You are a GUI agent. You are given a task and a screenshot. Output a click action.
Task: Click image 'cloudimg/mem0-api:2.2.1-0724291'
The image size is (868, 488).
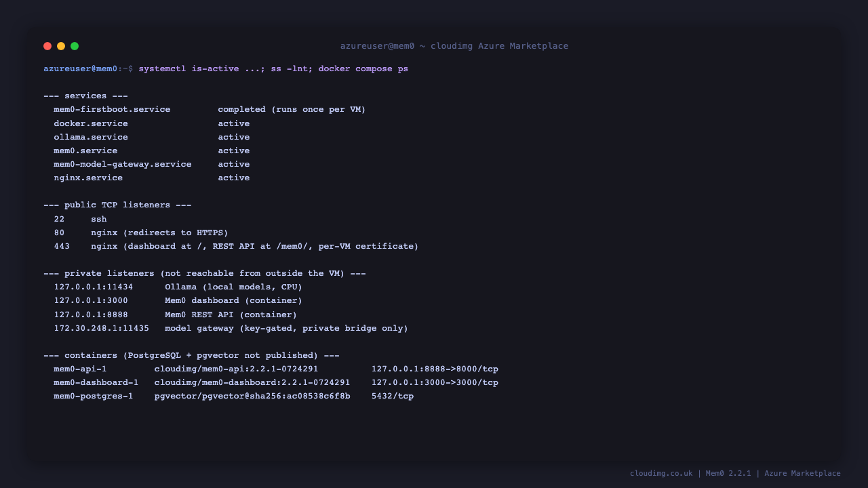click(x=237, y=369)
